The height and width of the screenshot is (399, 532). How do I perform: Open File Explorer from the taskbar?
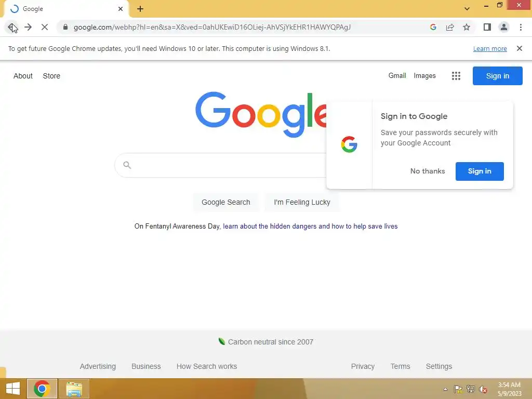coord(74,389)
